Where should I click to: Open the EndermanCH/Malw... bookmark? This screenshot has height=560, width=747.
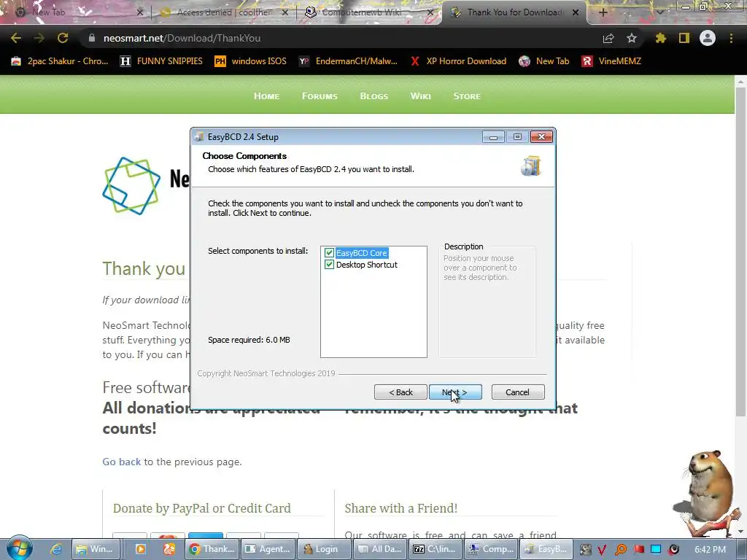[348, 61]
